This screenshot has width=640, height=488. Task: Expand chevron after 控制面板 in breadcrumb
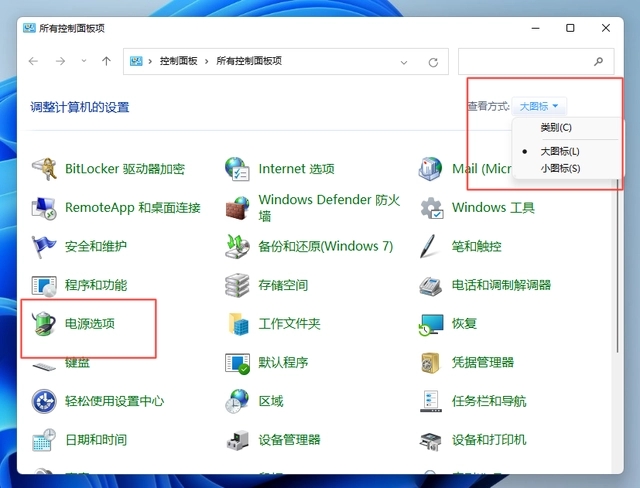(207, 61)
